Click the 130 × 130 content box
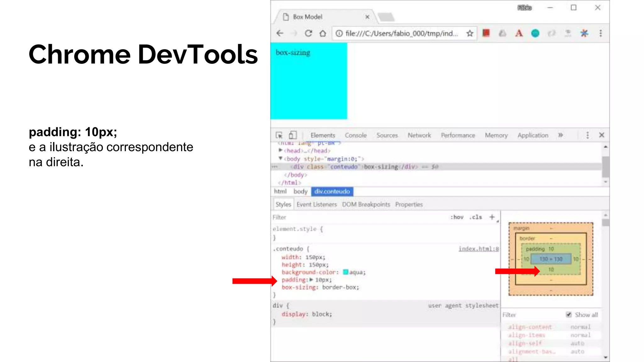This screenshot has height=362, width=644. (x=551, y=259)
